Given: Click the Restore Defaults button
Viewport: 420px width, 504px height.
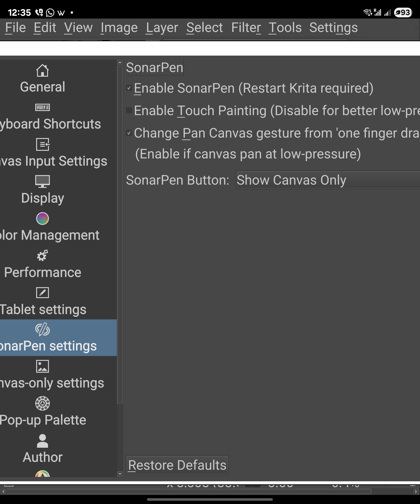Looking at the screenshot, I should click(x=177, y=465).
